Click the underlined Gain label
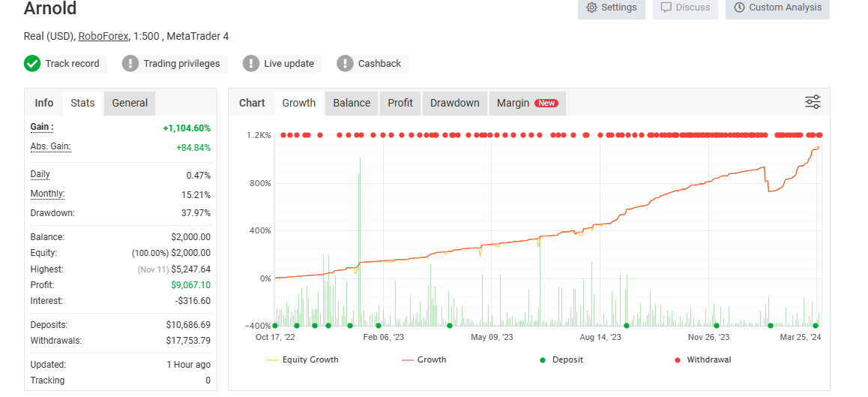Viewport: 868px width, 397px height. pos(42,127)
